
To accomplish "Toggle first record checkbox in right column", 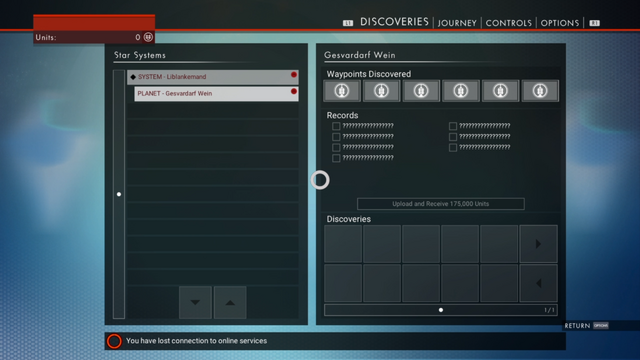I will tap(453, 126).
